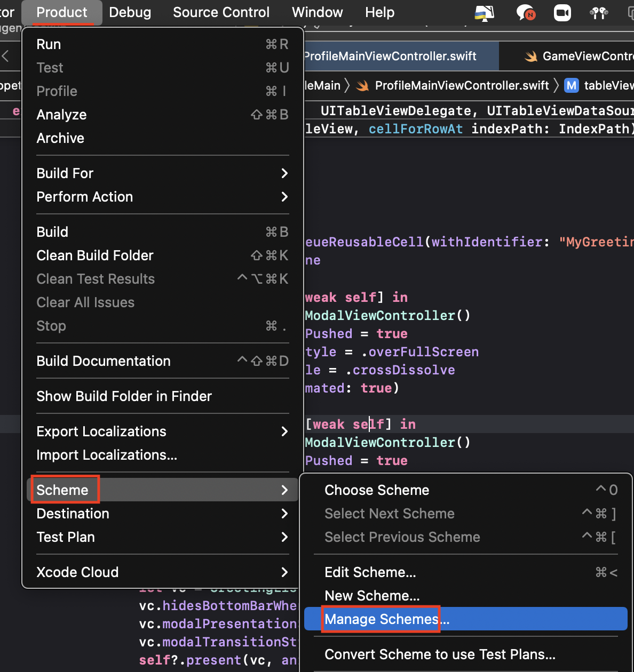Open the Product menu in menu bar
This screenshot has height=672, width=634.
pyautogui.click(x=62, y=12)
